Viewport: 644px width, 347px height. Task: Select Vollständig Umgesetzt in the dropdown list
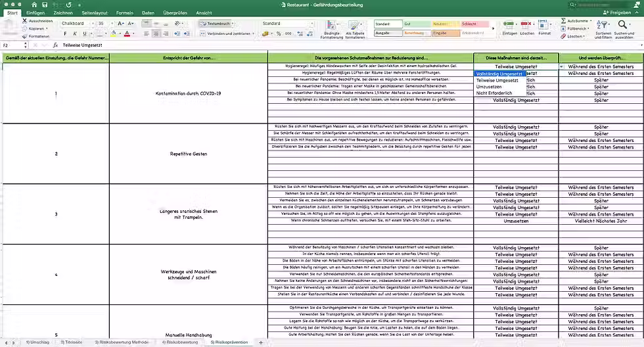coord(499,74)
